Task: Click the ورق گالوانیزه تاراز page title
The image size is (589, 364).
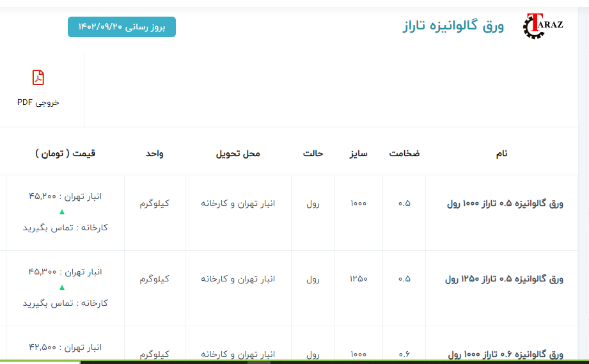Action: tap(453, 26)
